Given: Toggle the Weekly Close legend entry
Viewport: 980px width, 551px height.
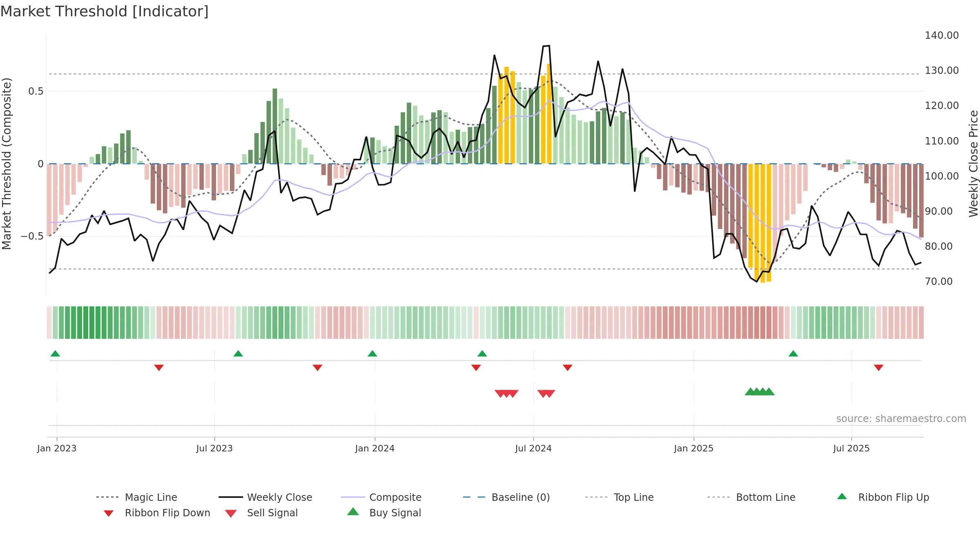Looking at the screenshot, I should 265,497.
